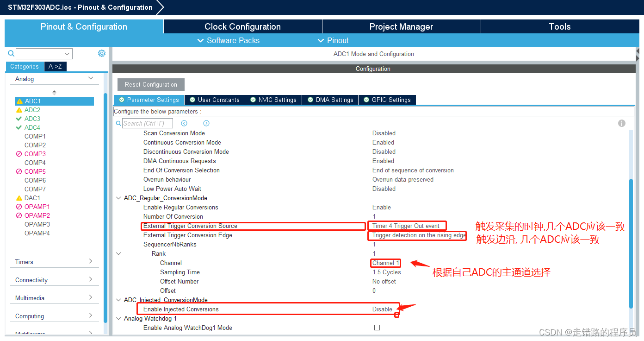Click Overrun data preserved value
The width and height of the screenshot is (644, 341).
point(403,179)
